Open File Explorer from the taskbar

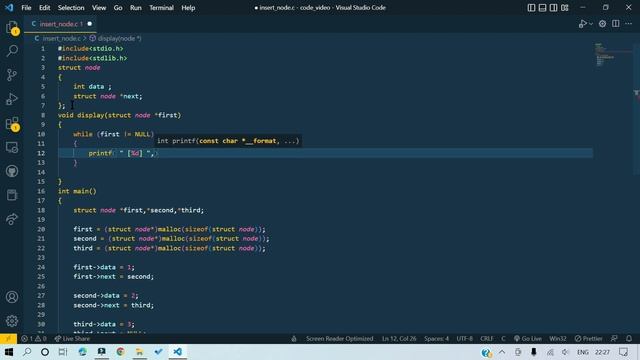point(140,352)
